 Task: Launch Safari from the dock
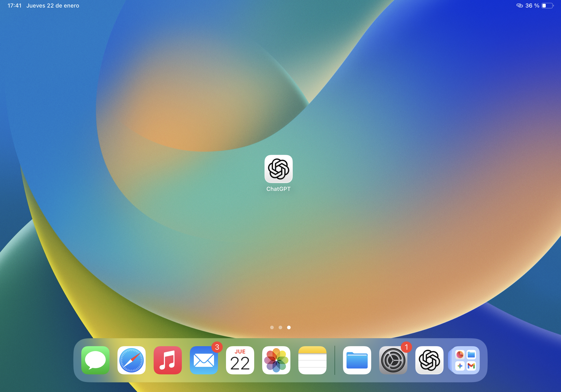tap(132, 360)
